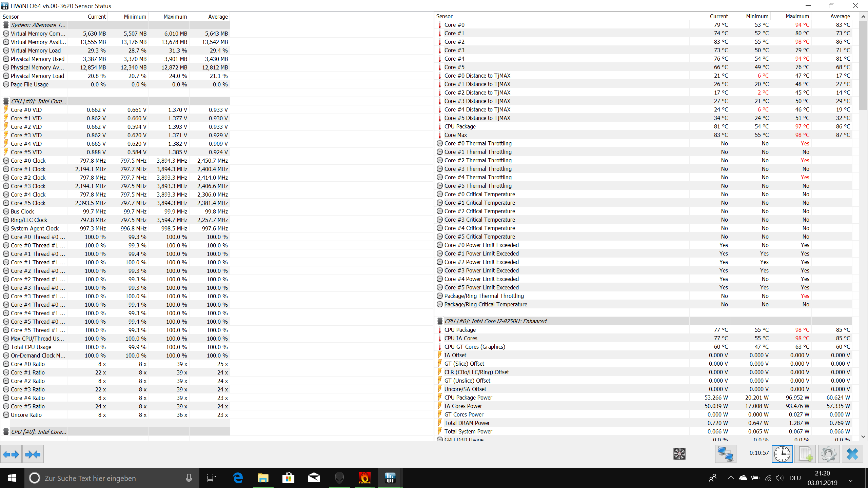Image resolution: width=868 pixels, height=488 pixels.
Task: Select Total CPU Usage row
Action: pos(115,347)
